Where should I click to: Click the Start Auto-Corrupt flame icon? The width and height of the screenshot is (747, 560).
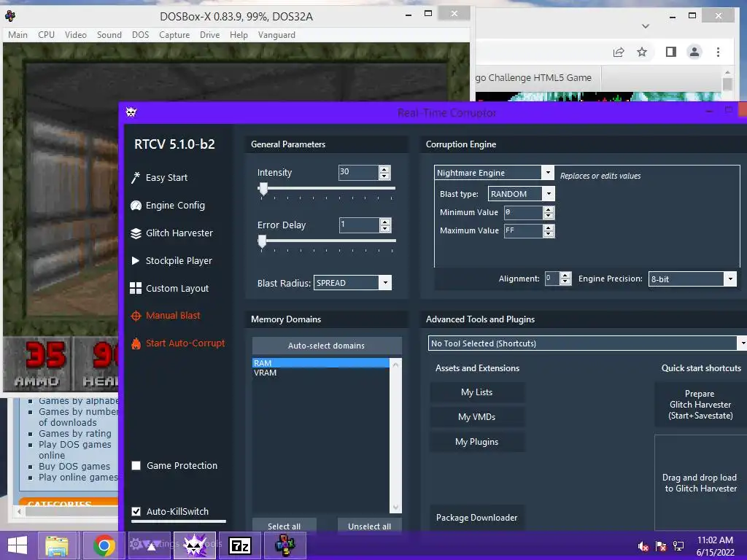(136, 343)
